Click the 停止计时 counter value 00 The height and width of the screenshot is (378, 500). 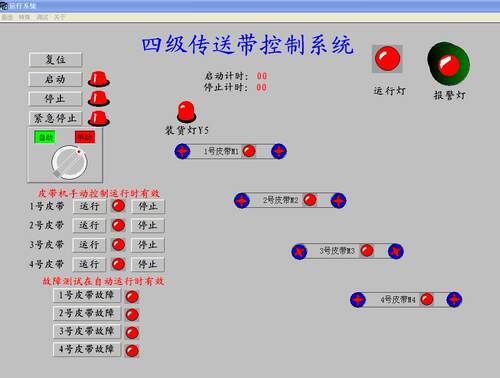pyautogui.click(x=262, y=88)
